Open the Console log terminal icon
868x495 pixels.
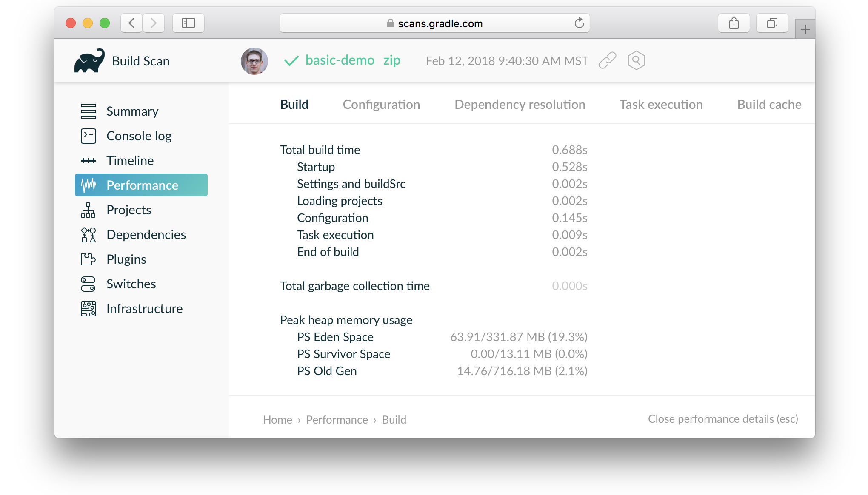click(89, 136)
